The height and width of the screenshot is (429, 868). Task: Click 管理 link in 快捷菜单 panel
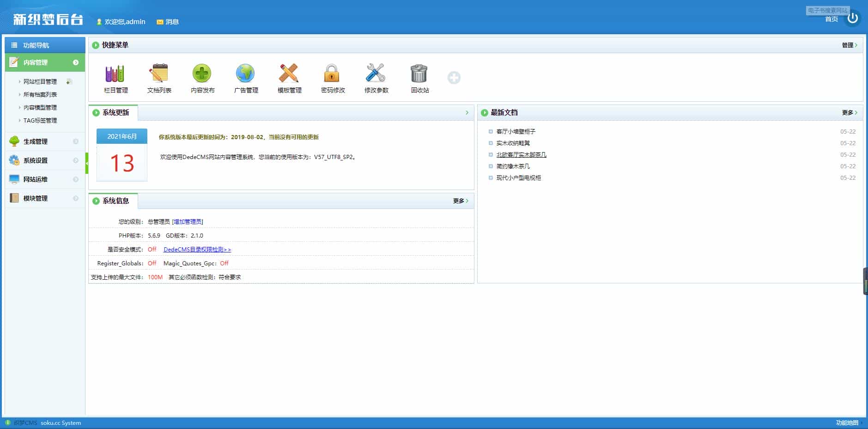pyautogui.click(x=850, y=45)
